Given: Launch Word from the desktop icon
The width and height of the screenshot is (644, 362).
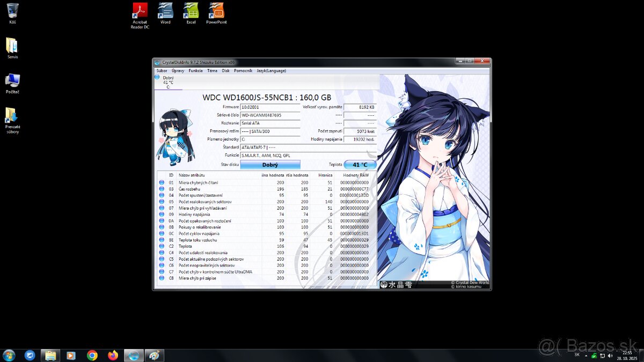Looking at the screenshot, I should click(165, 11).
